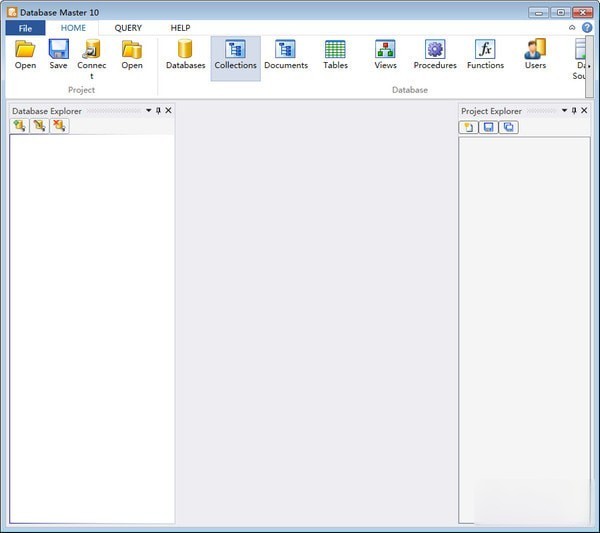The image size is (600, 533).
Task: Toggle auto-hide pin on Project Explorer
Action: click(x=574, y=111)
